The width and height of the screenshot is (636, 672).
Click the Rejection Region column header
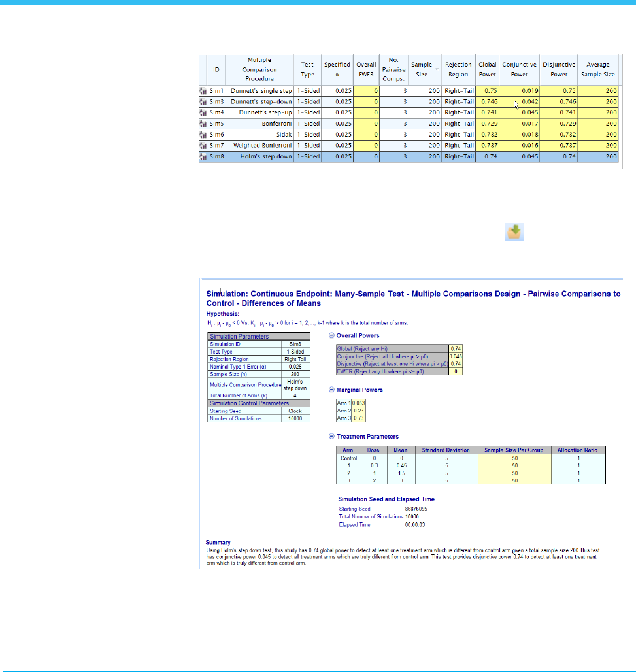pos(458,69)
